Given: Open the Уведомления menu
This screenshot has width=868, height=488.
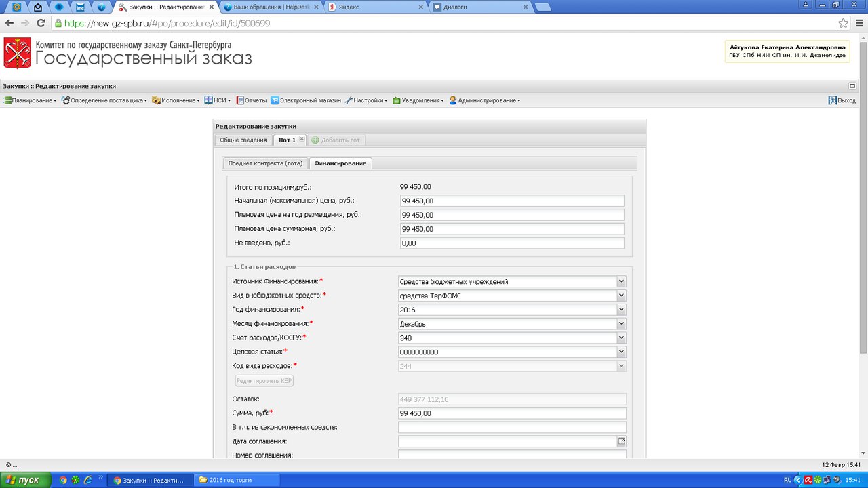Looking at the screenshot, I should pos(418,100).
